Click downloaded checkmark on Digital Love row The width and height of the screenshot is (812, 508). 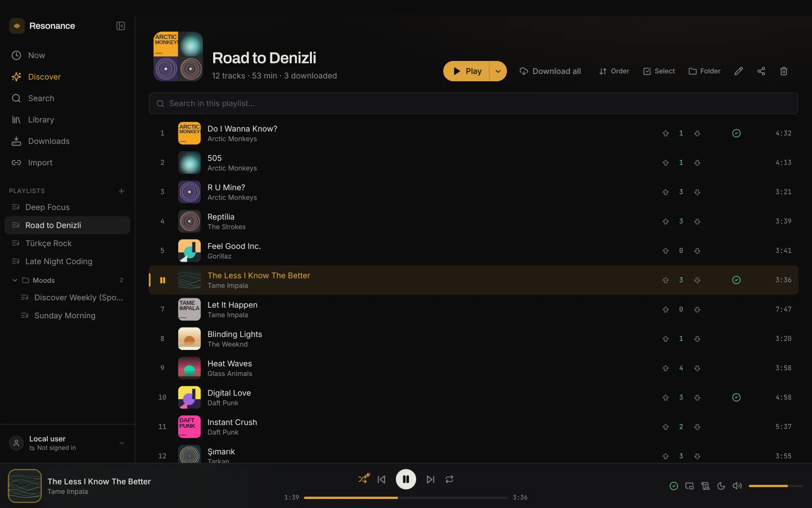[x=736, y=397]
